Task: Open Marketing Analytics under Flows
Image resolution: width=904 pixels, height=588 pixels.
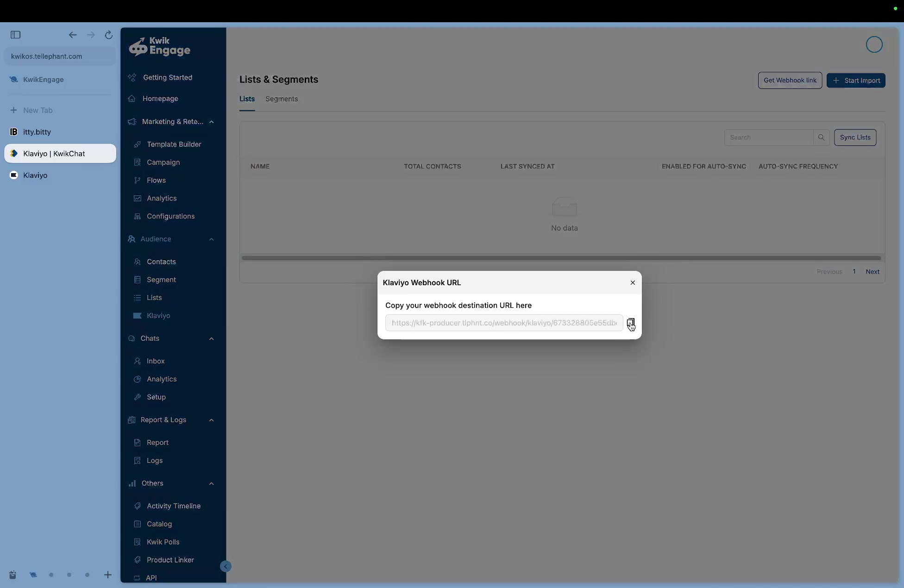Action: click(162, 198)
